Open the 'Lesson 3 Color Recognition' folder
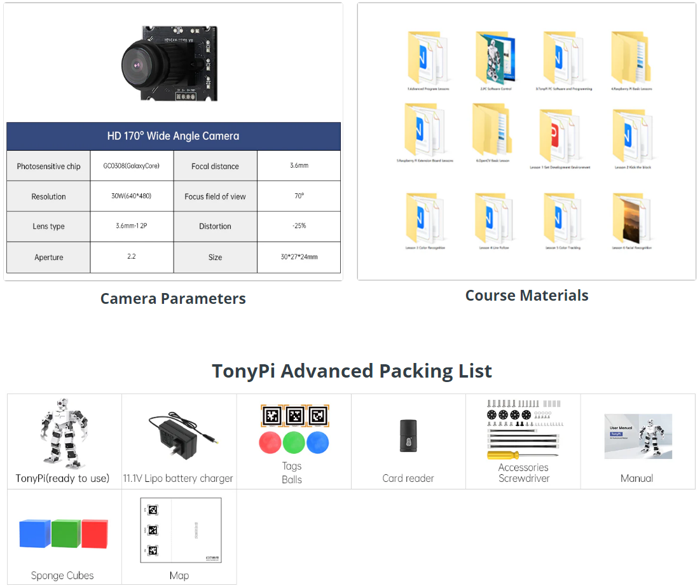Image resolution: width=700 pixels, height=588 pixels. click(425, 218)
